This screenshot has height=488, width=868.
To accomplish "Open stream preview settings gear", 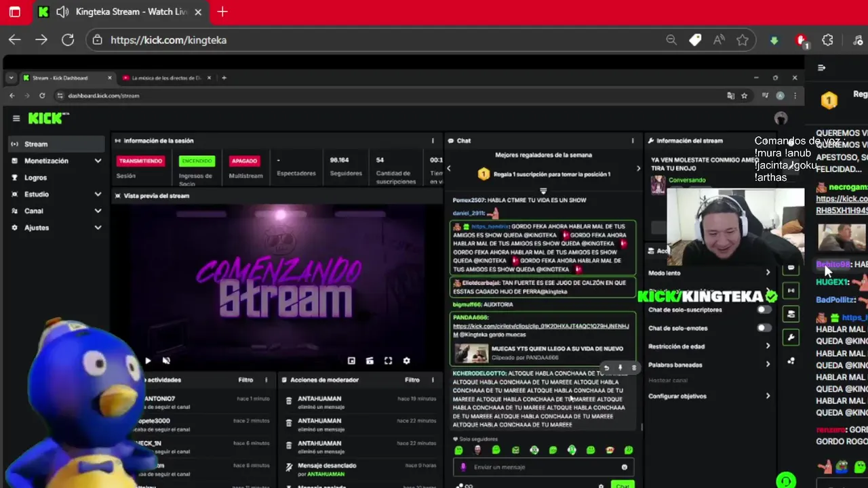I will pyautogui.click(x=406, y=361).
